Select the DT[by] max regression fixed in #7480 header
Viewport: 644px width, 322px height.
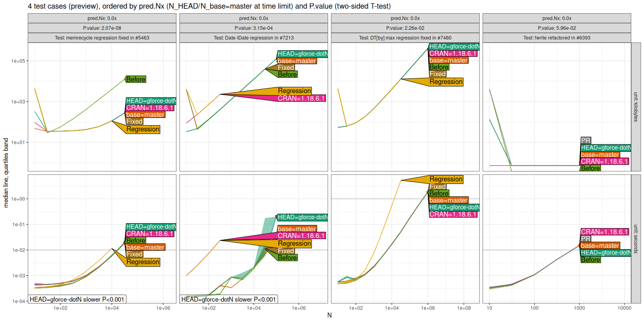pyautogui.click(x=405, y=38)
